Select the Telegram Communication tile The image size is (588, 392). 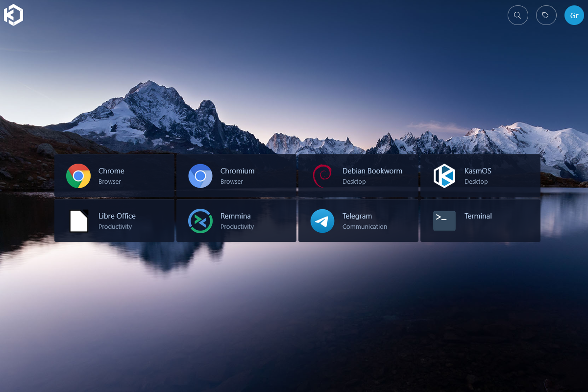tap(358, 221)
